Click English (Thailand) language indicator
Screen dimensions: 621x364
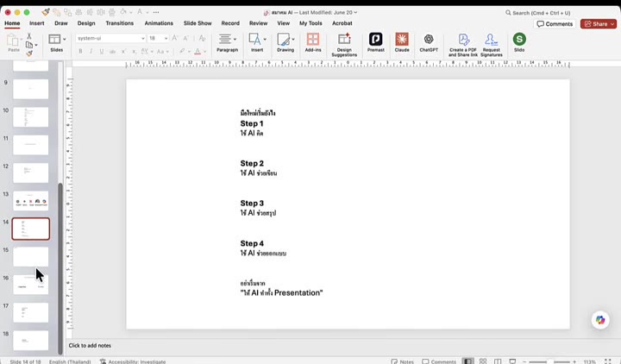pyautogui.click(x=70, y=361)
